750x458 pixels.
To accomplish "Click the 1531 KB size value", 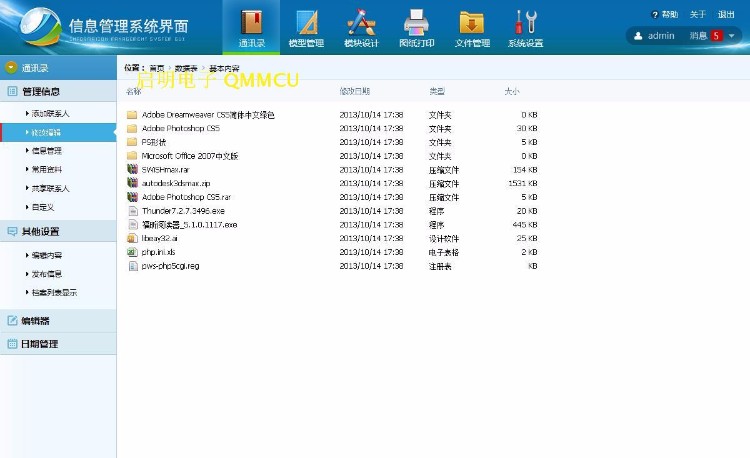I will 523,183.
